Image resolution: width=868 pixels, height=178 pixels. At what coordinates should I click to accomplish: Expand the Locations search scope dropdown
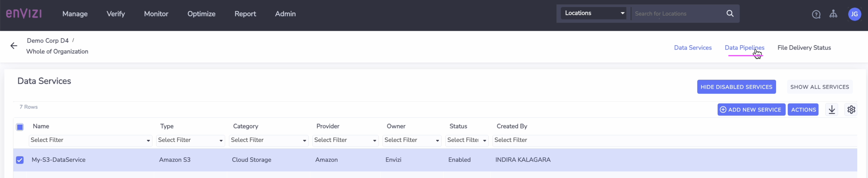pyautogui.click(x=593, y=13)
